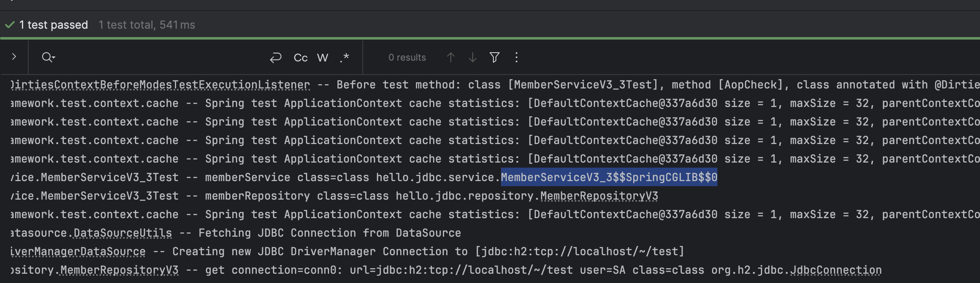980x283 pixels.
Task: Click "memberRepository class=class" log text
Action: (x=297, y=196)
